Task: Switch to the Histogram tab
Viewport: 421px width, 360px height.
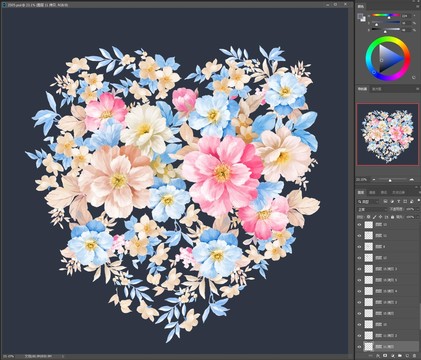Action: coord(376,89)
